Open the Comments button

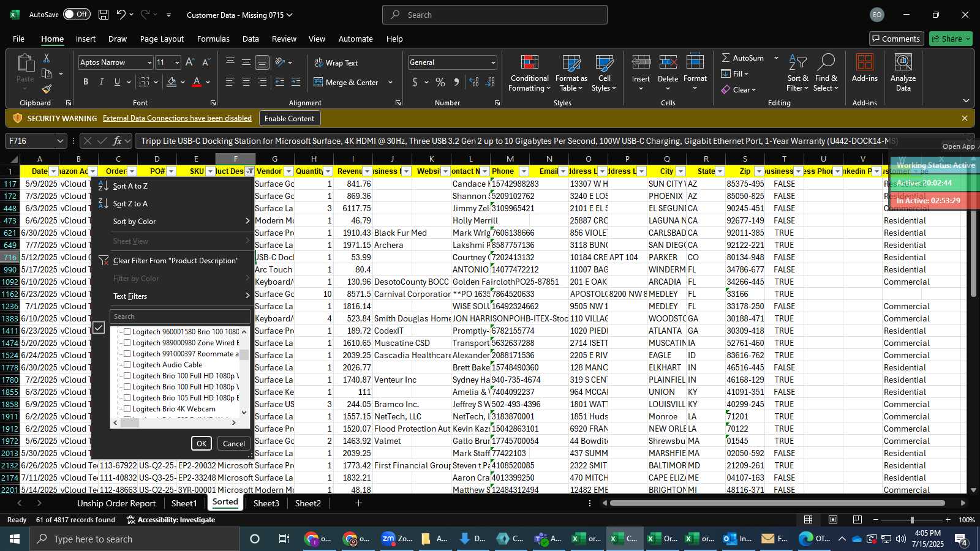coord(897,39)
